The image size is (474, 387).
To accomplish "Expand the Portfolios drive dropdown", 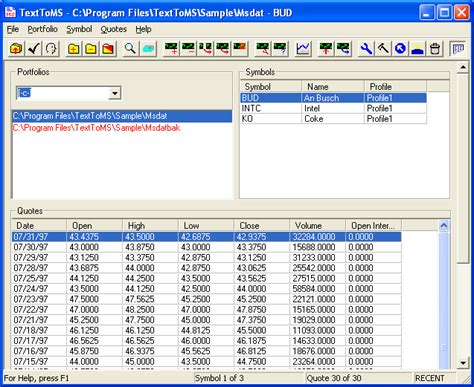I will point(115,93).
